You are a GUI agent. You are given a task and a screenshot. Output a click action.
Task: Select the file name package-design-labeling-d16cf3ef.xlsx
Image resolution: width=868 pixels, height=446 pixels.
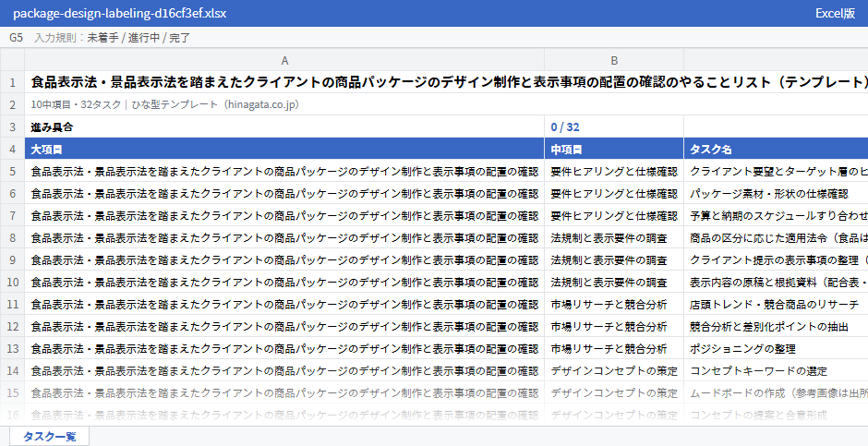tap(119, 13)
